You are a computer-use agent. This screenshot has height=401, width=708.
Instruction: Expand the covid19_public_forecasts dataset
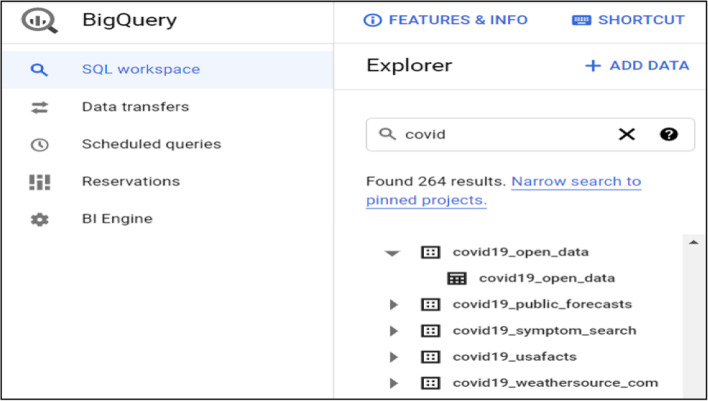point(393,304)
